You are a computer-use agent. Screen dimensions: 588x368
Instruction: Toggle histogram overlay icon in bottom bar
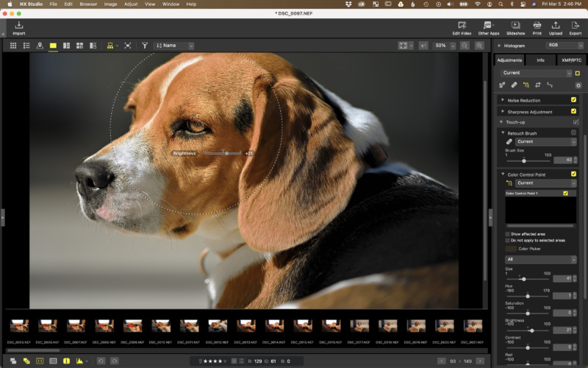coord(80,361)
